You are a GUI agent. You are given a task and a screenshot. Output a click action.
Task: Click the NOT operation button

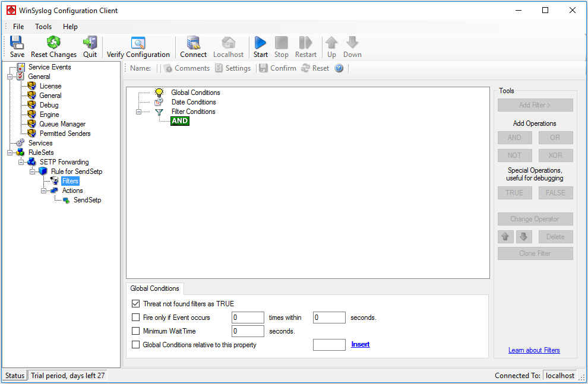point(514,155)
